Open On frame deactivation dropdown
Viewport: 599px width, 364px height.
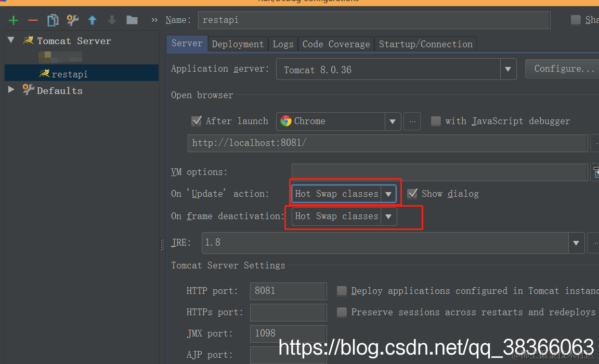pyautogui.click(x=388, y=217)
